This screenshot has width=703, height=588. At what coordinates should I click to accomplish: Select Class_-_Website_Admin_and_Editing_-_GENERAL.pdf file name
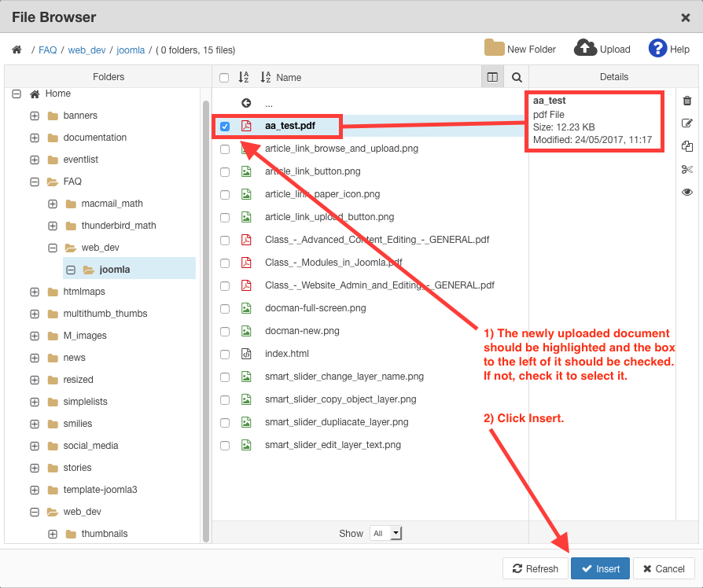(380, 285)
